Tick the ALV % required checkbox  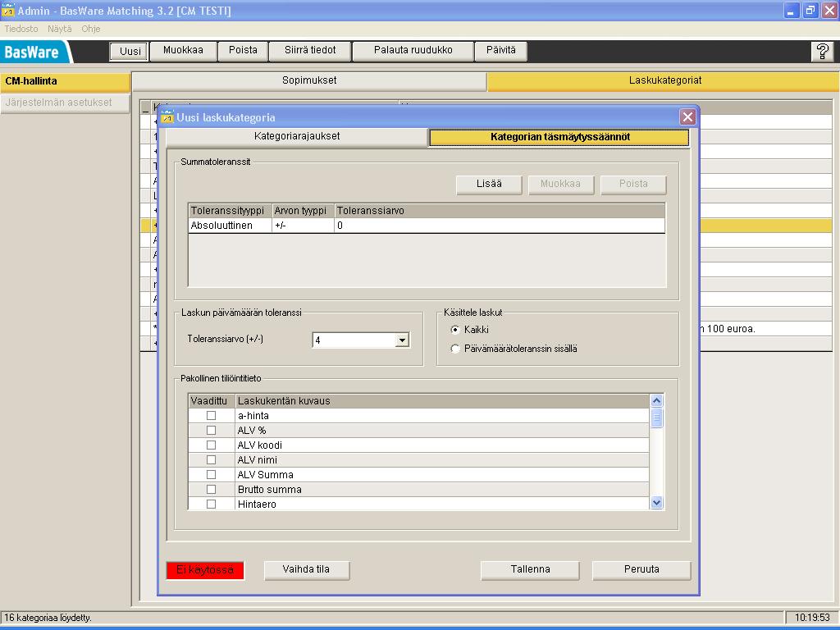[x=211, y=430]
